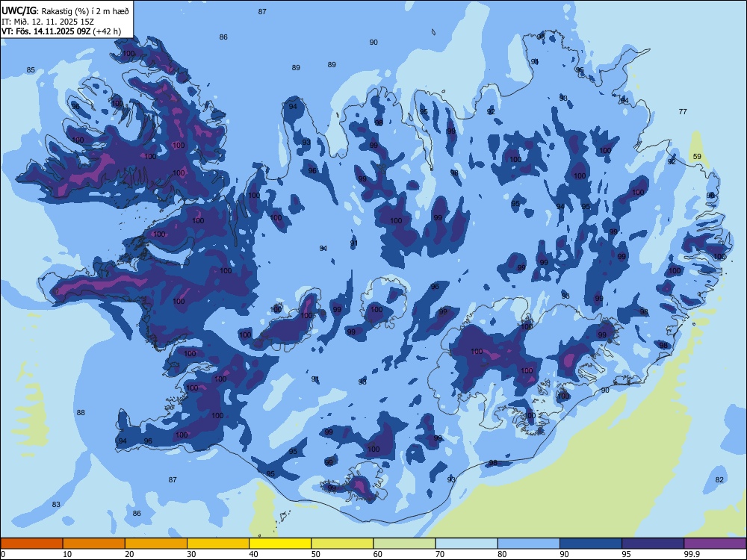Click the 77 humidity value
The image size is (747, 560).
coord(683,111)
